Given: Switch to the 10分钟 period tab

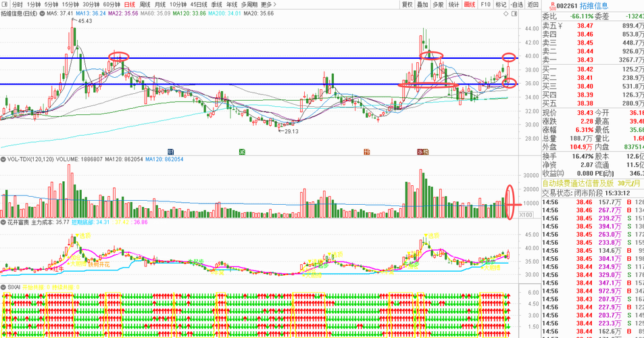Looking at the screenshot, I should [178, 5].
